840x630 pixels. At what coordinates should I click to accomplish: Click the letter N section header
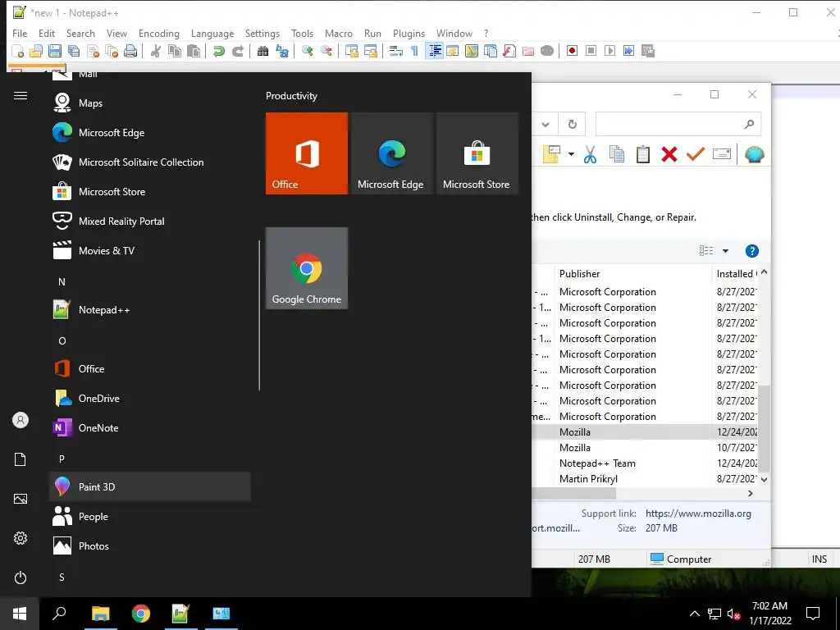(62, 282)
